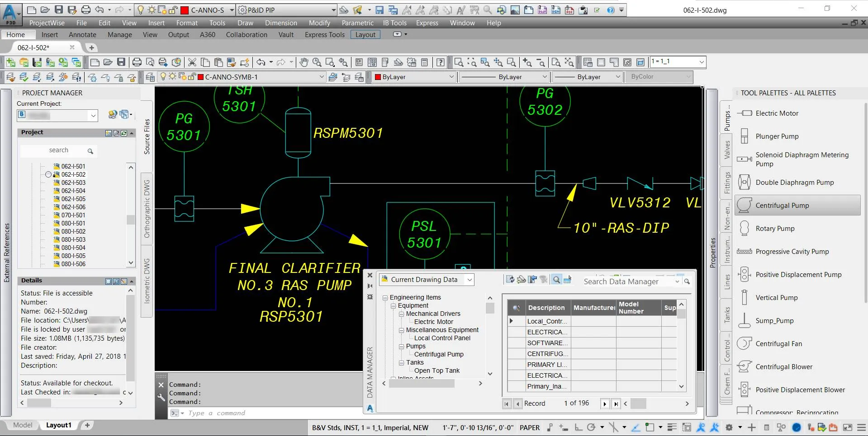
Task: Lock the C-ANNO-SYMB-1 layer
Action: point(191,77)
